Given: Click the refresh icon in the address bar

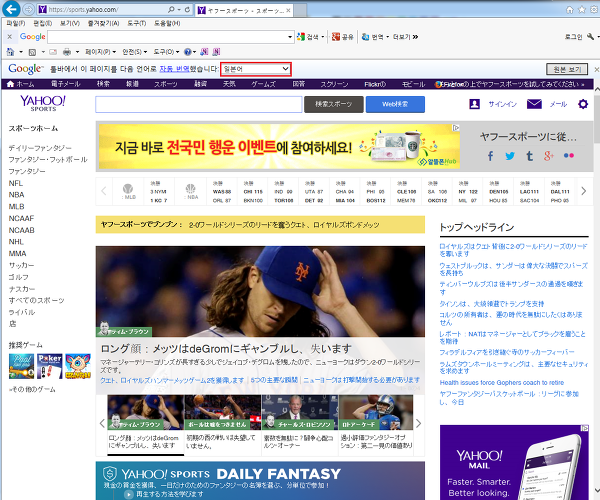Looking at the screenshot, I should point(188,10).
